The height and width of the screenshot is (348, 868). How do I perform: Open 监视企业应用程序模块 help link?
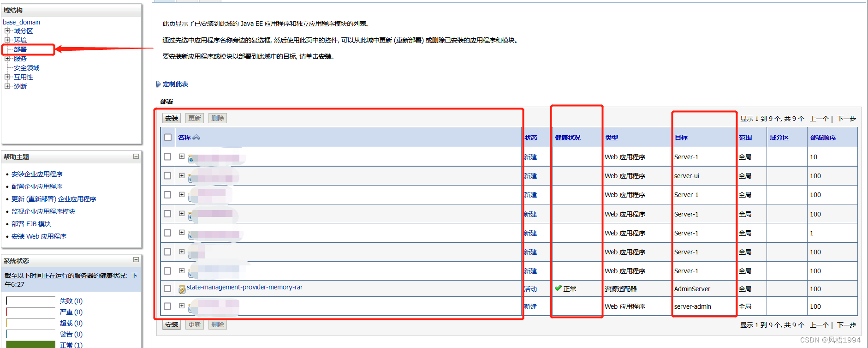click(43, 211)
